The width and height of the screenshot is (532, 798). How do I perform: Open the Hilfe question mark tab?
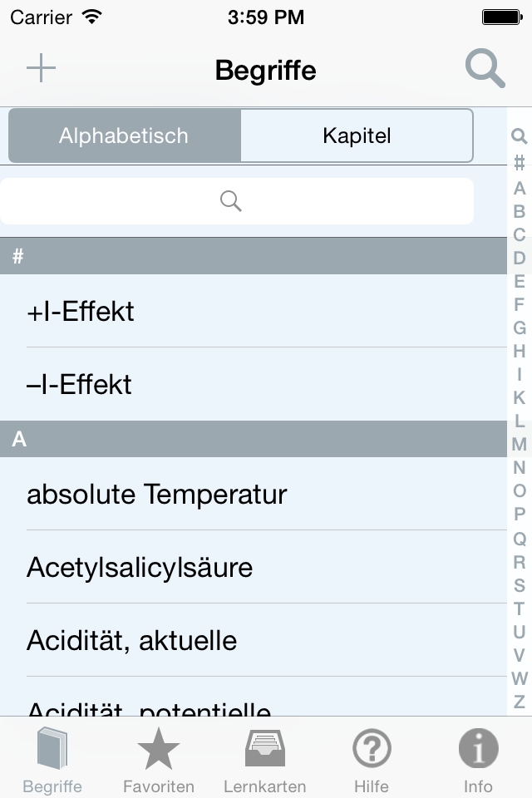[372, 759]
